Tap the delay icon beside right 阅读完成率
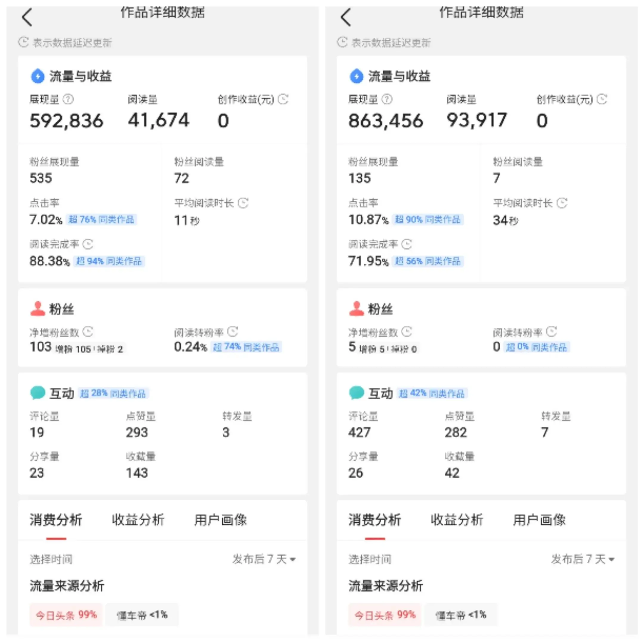Image resolution: width=644 pixels, height=644 pixels. pos(406,244)
